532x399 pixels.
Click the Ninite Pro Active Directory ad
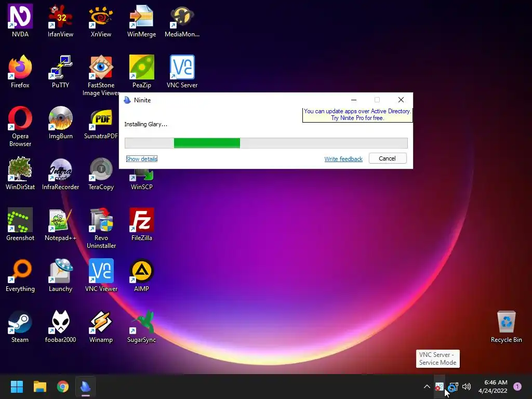click(357, 114)
